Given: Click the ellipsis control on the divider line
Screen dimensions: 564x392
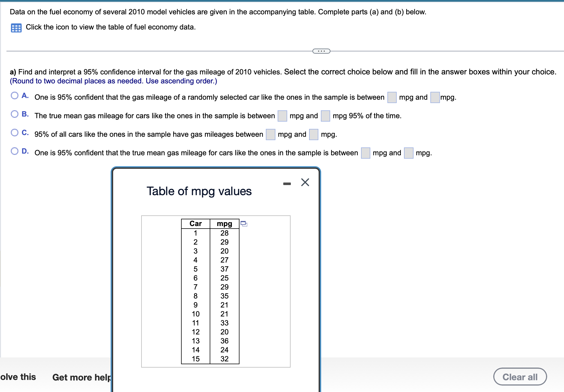Looking at the screenshot, I should coord(321,51).
